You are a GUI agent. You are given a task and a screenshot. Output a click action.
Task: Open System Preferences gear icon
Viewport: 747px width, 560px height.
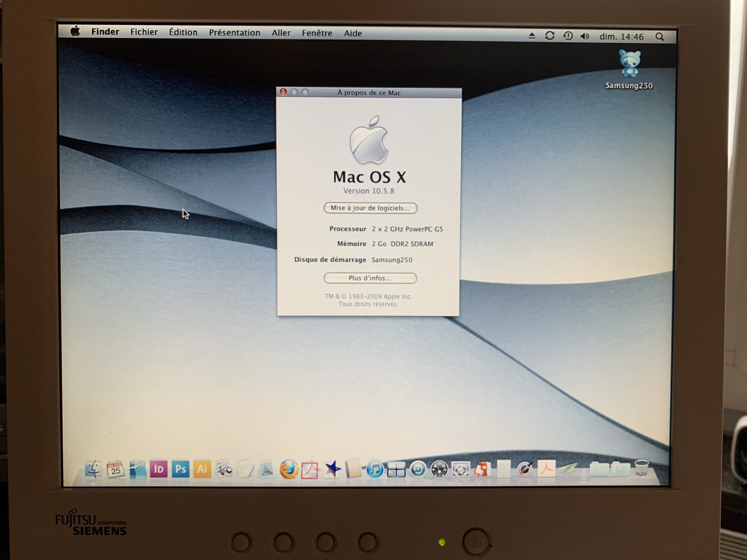[x=461, y=469]
